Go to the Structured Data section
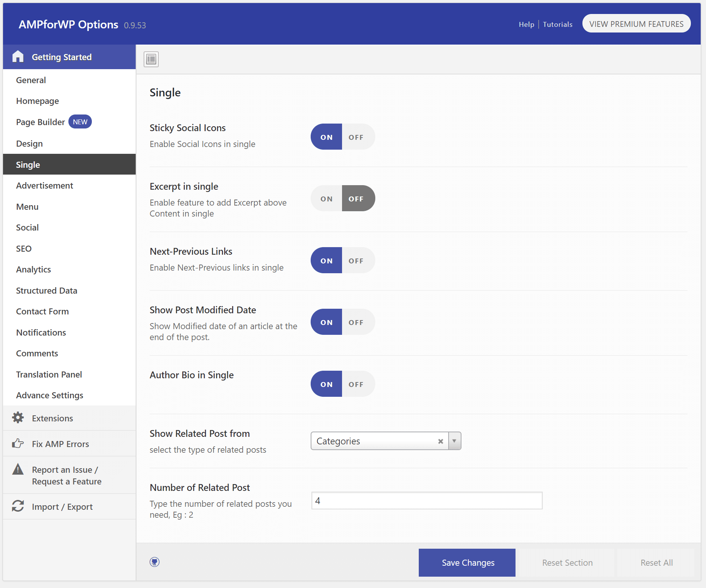Viewport: 706px width, 588px height. [x=46, y=291]
